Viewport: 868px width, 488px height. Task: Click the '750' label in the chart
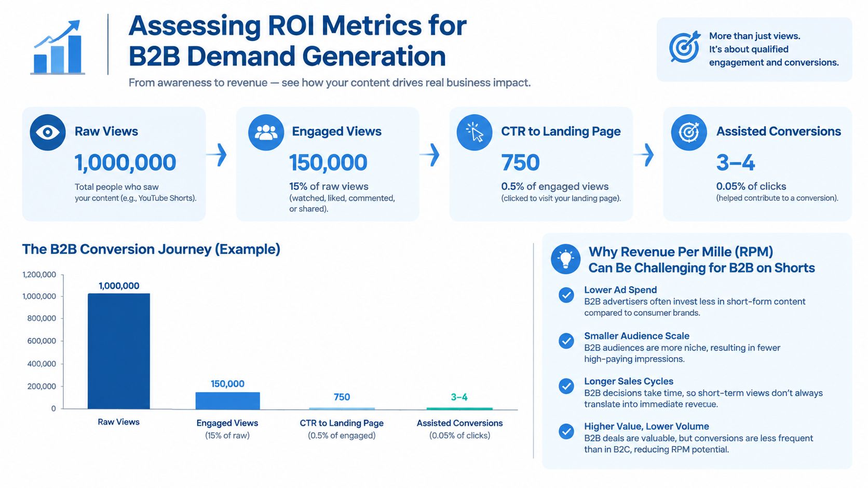tap(342, 397)
